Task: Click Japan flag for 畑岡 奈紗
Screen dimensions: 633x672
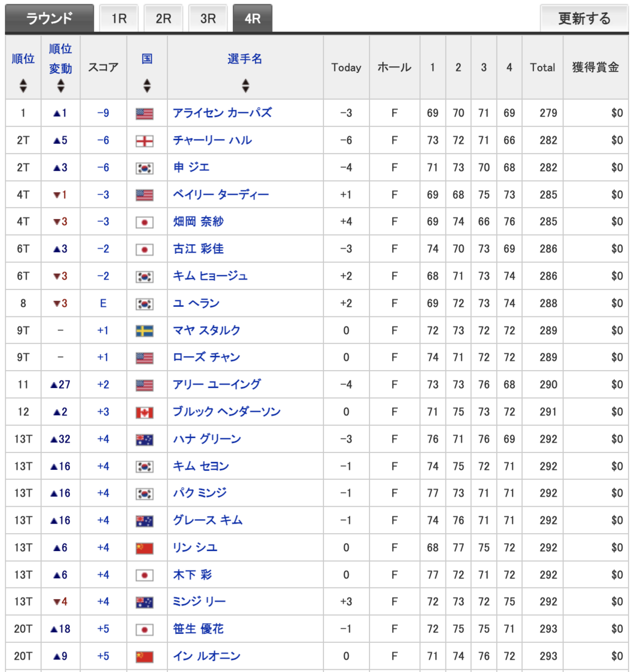Action: (144, 222)
